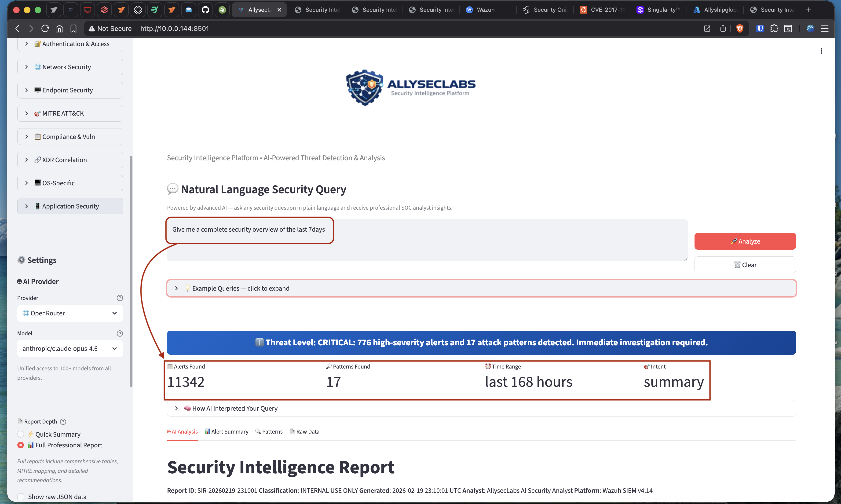Image resolution: width=841 pixels, height=504 pixels.
Task: Click the browser forward arrow
Action: pyautogui.click(x=31, y=29)
